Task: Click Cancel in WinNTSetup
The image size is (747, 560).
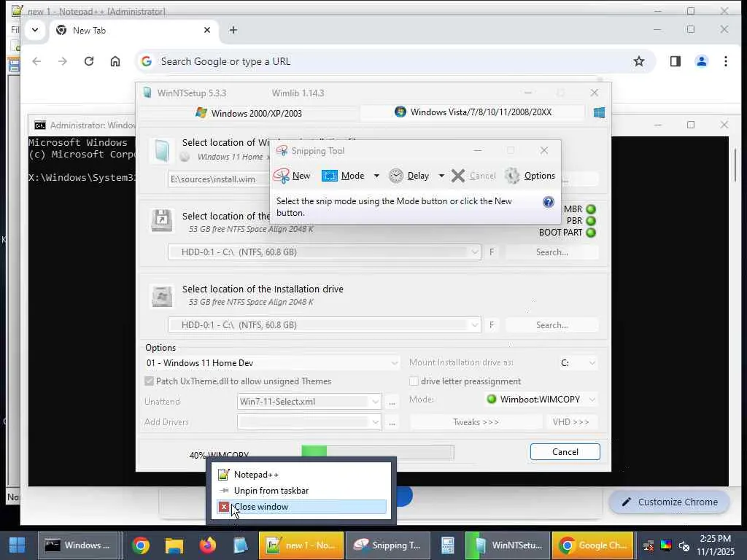Action: tap(565, 451)
